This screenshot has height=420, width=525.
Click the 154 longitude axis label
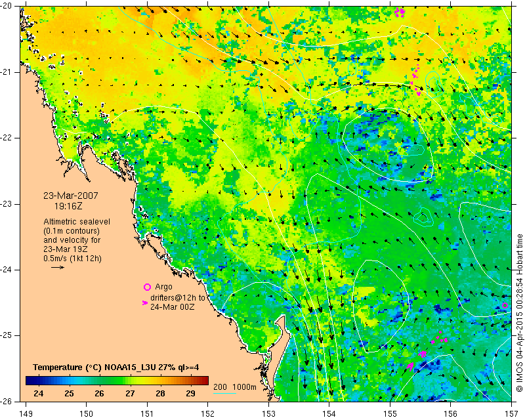point(329,413)
